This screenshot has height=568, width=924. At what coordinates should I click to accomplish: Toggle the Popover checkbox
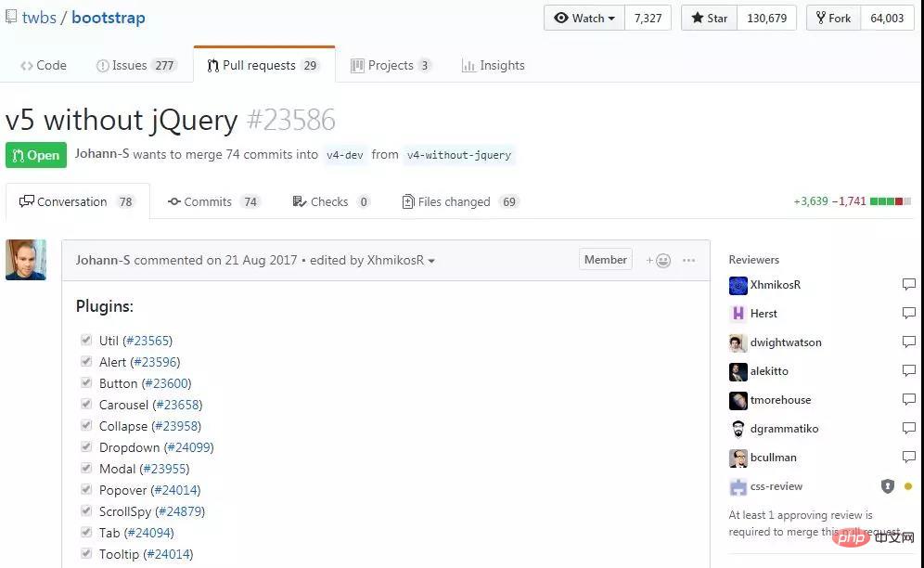tap(86, 489)
